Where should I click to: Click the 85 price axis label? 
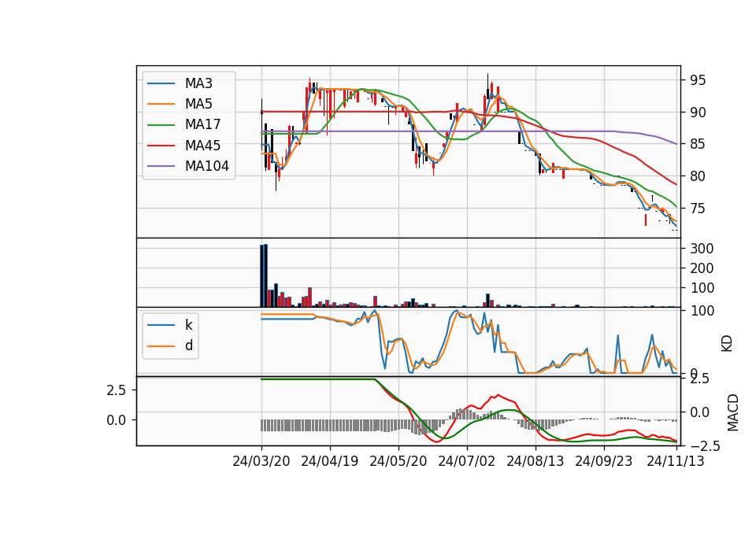click(x=698, y=144)
